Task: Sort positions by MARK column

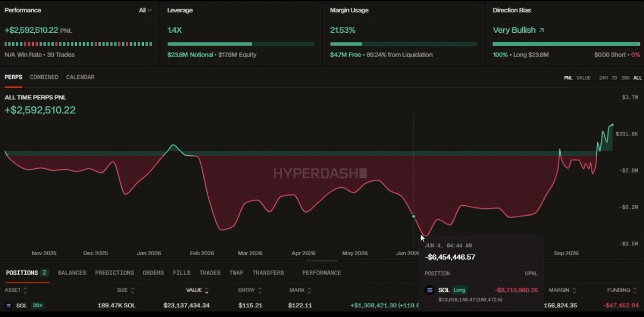Action: (x=301, y=290)
